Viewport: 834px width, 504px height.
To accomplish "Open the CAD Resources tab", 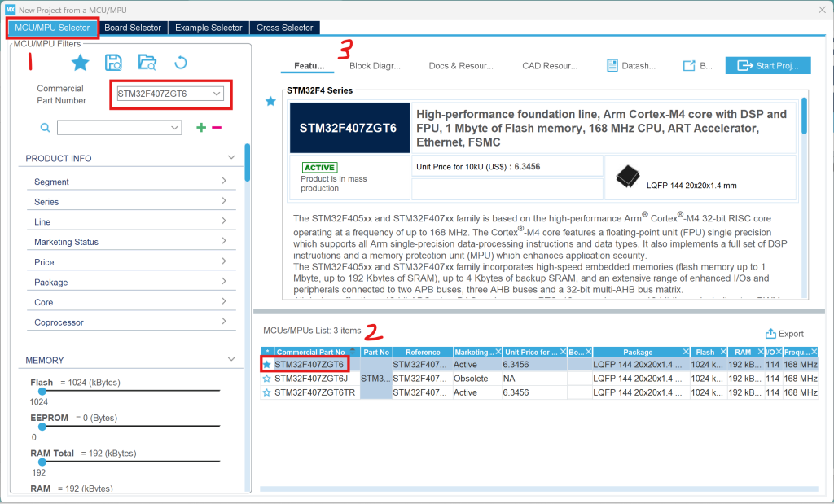I will 550,66.
